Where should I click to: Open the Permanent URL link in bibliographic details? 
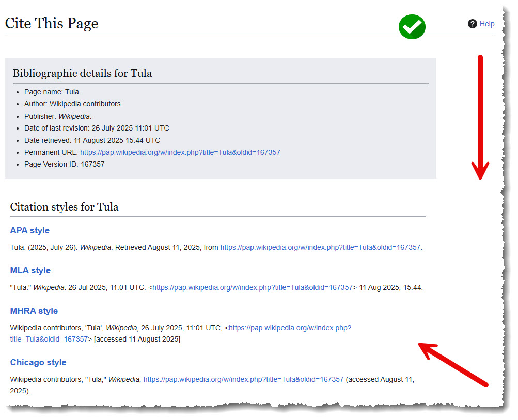click(180, 152)
